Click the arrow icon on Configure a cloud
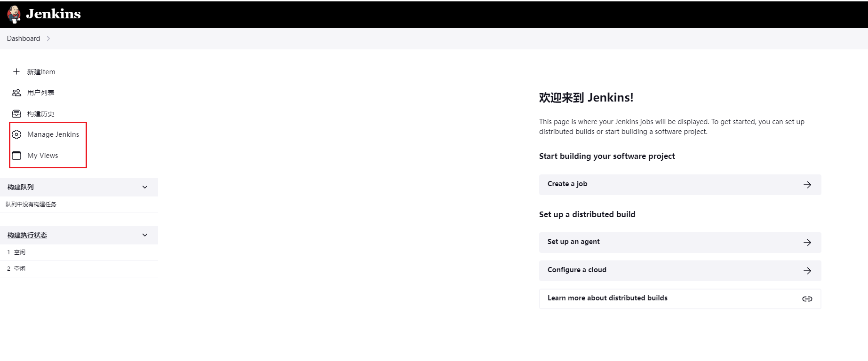The image size is (868, 361). tap(807, 271)
